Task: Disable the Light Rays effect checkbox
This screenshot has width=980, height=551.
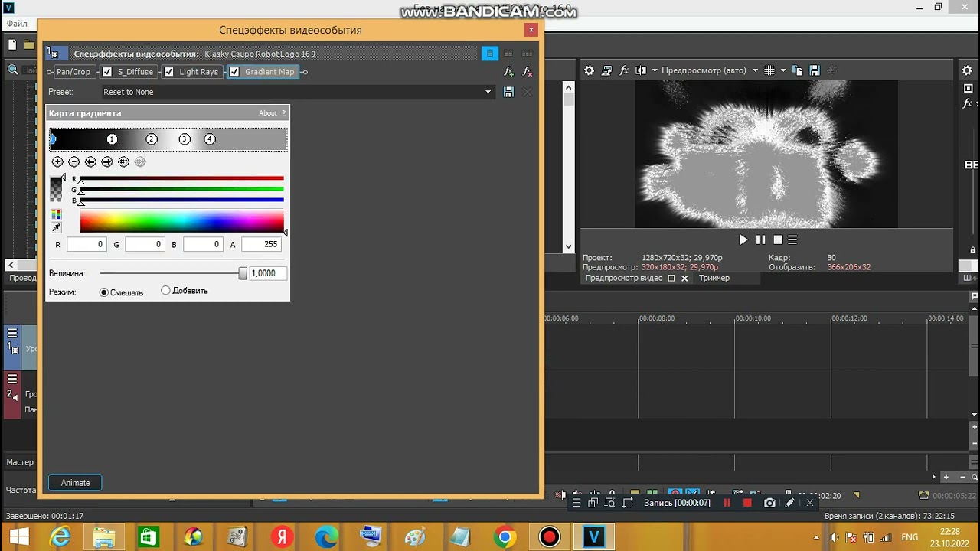Action: [168, 72]
